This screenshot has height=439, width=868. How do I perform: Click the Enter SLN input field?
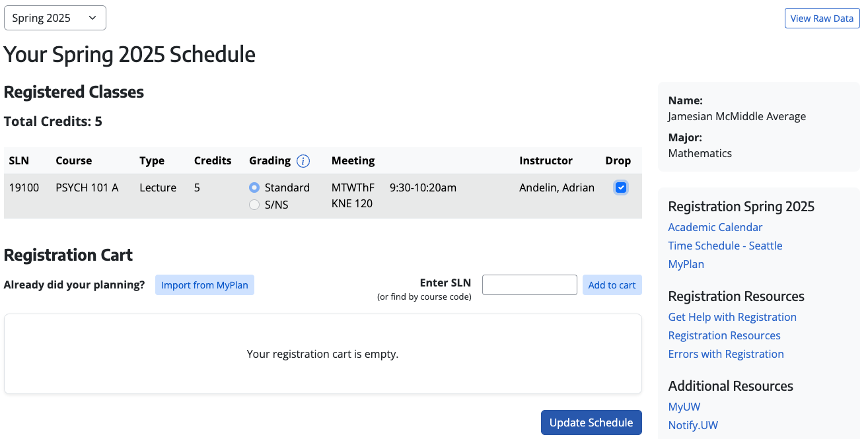click(x=529, y=285)
